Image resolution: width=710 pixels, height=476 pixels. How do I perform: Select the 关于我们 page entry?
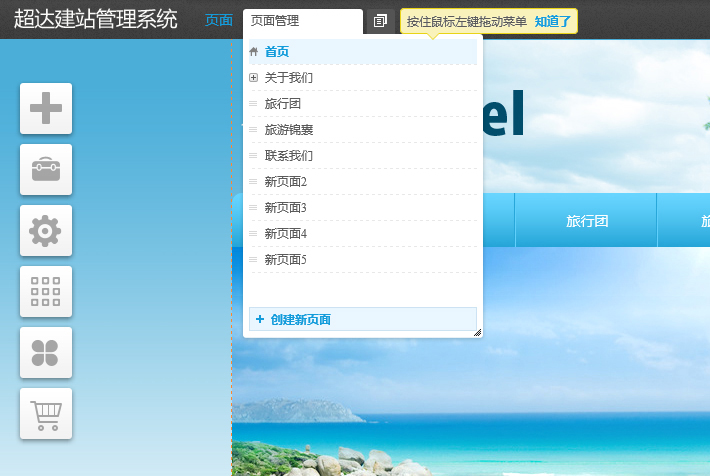[x=363, y=78]
